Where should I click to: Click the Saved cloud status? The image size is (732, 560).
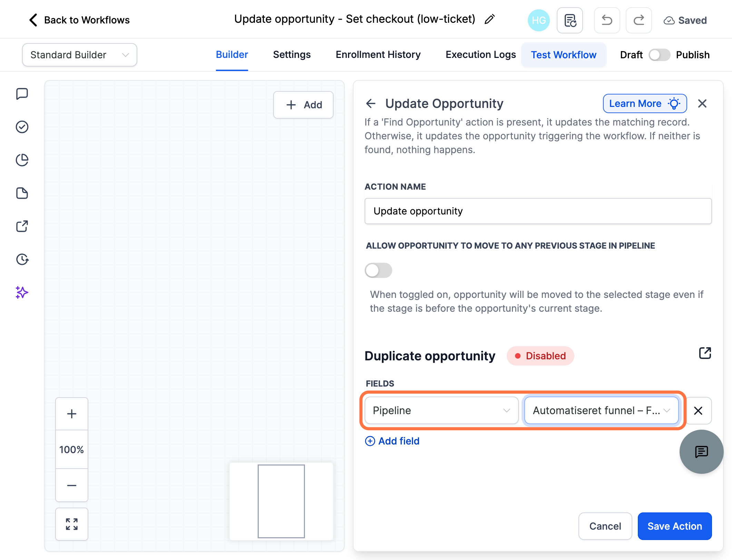coord(685,20)
